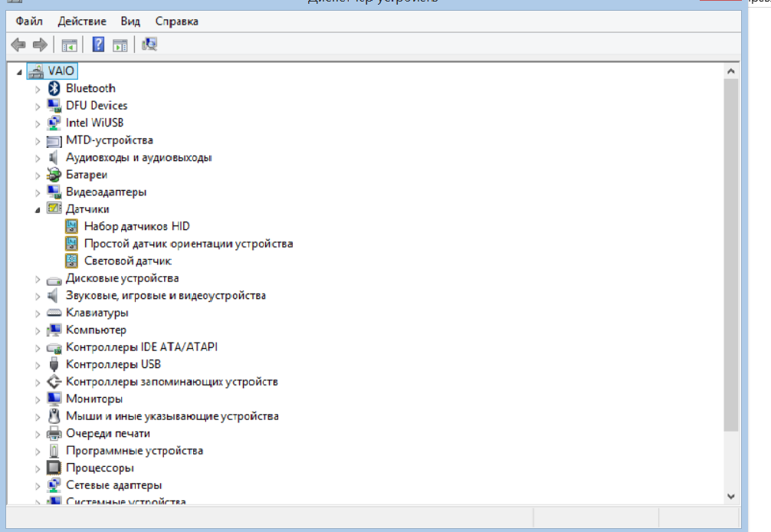Click the show/hide action pane icon

pos(120,45)
